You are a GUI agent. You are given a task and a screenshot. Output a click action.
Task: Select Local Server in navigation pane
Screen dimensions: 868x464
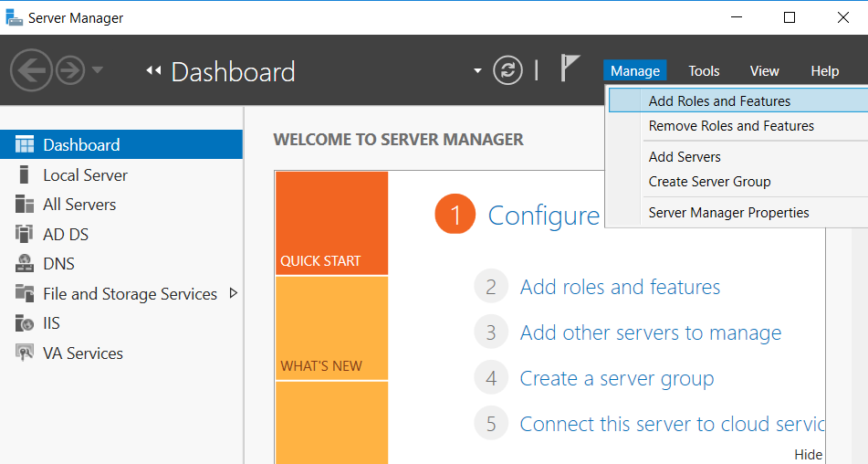[x=85, y=175]
